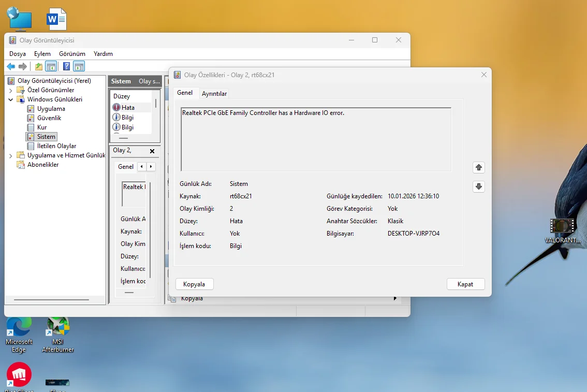Select the Hata event row in the list
587x392 pixels.
pyautogui.click(x=128, y=108)
